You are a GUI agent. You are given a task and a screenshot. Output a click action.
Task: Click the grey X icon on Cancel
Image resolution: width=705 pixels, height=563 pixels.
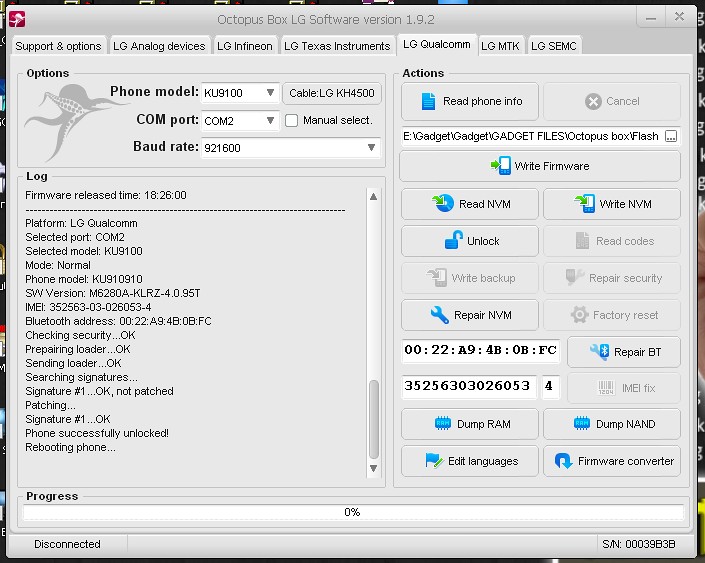tap(593, 101)
